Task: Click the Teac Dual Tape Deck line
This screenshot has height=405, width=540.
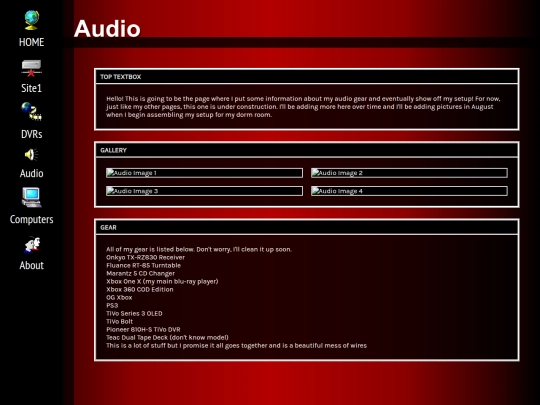Action: click(167, 338)
